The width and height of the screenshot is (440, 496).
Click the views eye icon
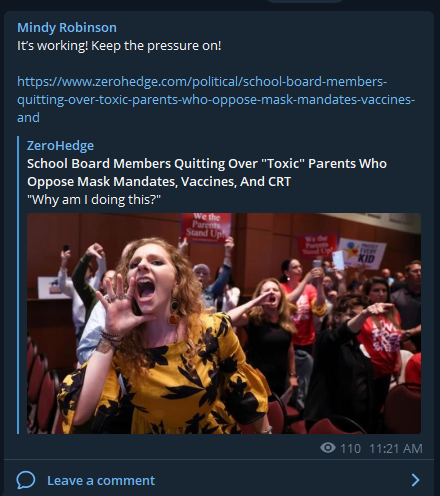tap(328, 448)
